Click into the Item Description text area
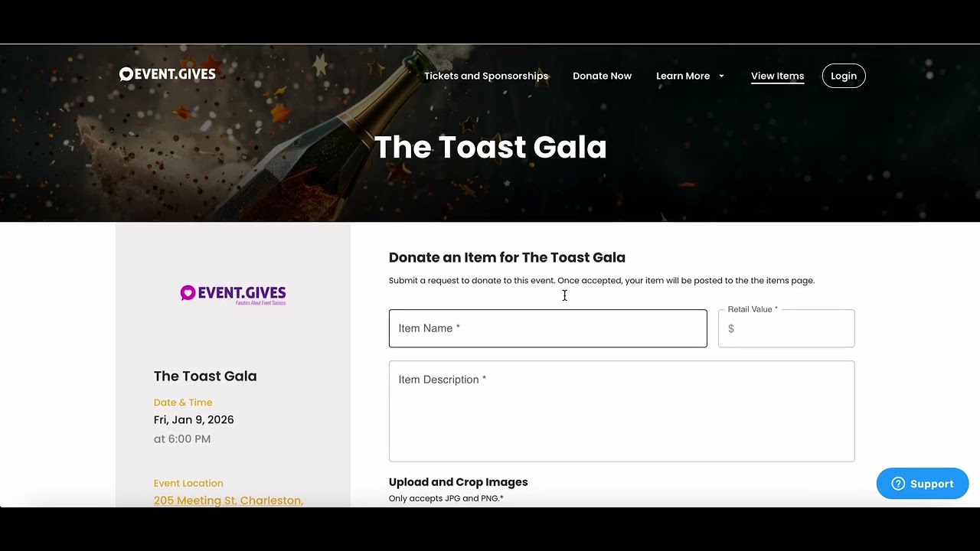 pyautogui.click(x=622, y=411)
